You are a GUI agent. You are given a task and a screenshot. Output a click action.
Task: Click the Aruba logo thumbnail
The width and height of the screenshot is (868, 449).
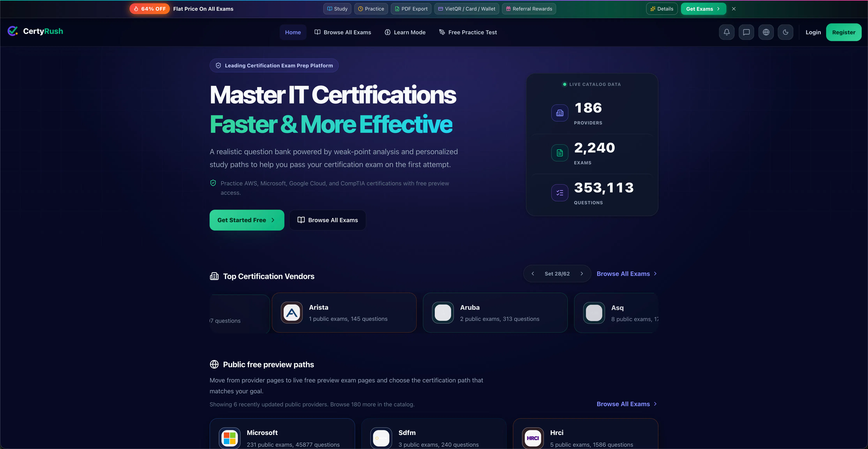click(x=443, y=313)
